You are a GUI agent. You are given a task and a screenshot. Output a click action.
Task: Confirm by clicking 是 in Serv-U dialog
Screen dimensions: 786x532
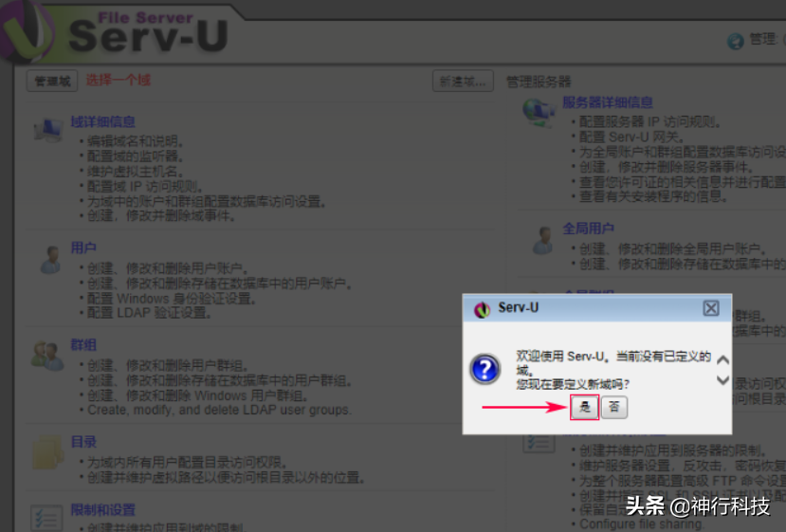[584, 407]
